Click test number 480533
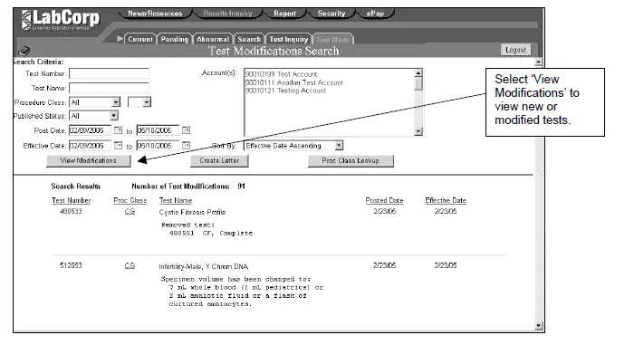This screenshot has height=364, width=634. click(x=71, y=211)
